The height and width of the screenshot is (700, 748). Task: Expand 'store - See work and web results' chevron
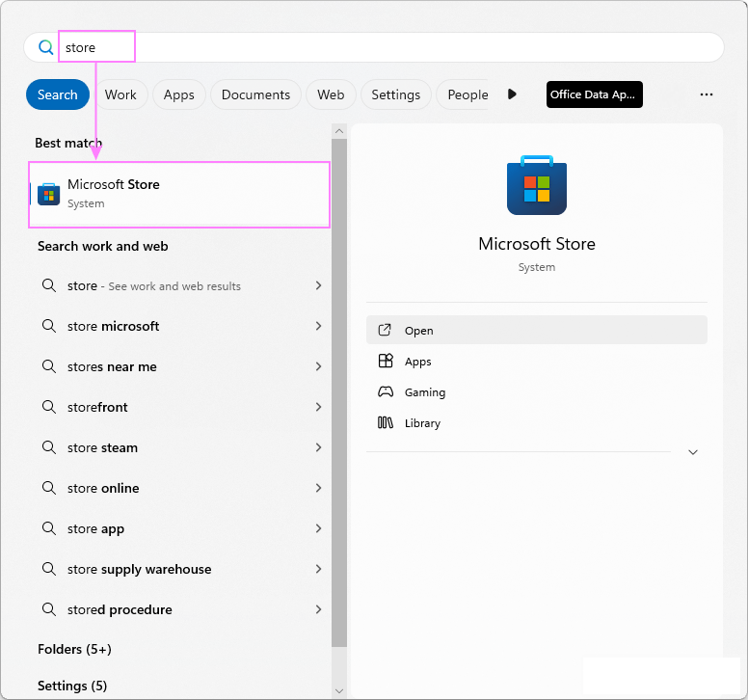click(318, 285)
